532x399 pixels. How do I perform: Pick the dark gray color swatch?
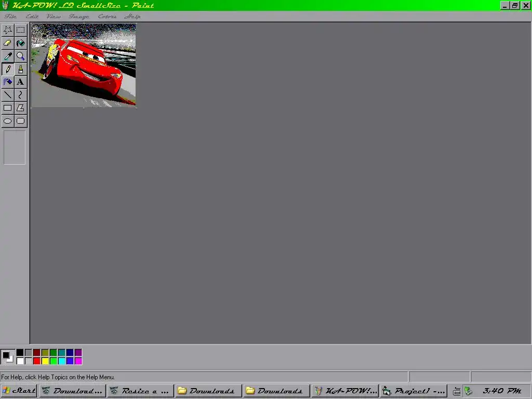pos(29,353)
